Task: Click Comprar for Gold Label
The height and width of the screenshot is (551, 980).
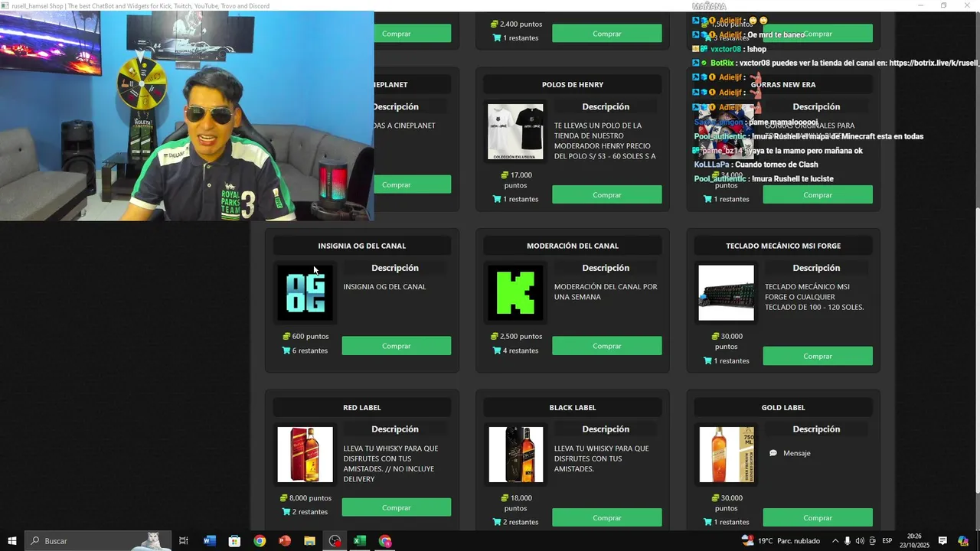Action: [818, 518]
